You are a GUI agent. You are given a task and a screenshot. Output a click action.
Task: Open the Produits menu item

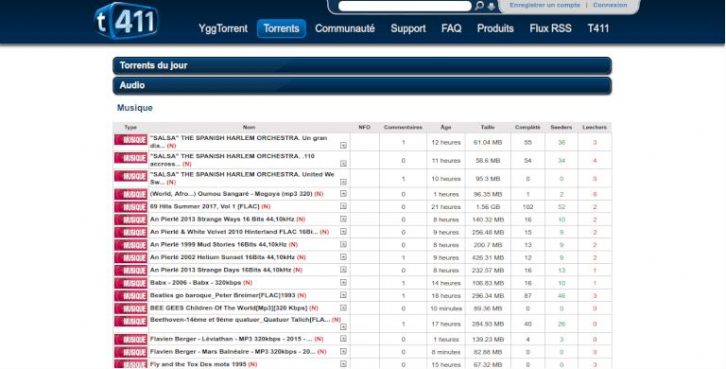tap(495, 29)
